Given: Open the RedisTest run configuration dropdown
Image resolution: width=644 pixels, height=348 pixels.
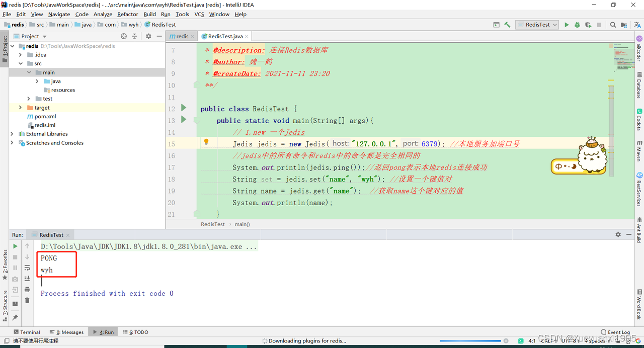Looking at the screenshot, I should [553, 24].
